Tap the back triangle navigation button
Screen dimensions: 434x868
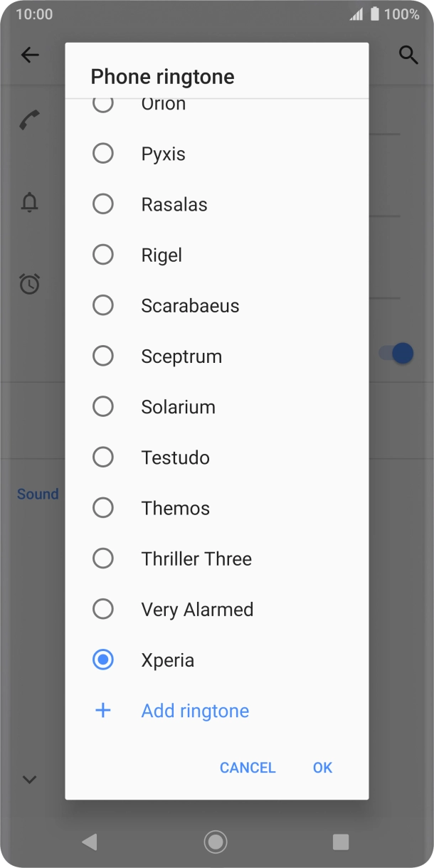tap(89, 842)
